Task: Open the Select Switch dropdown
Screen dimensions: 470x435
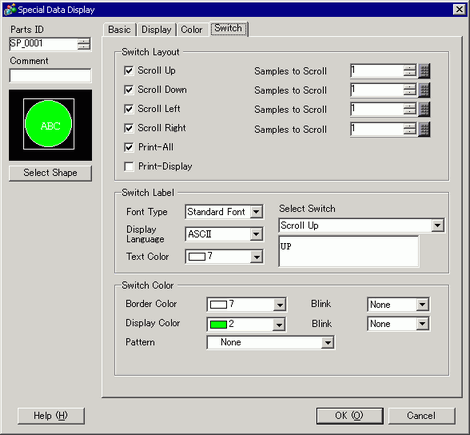Action: (437, 226)
